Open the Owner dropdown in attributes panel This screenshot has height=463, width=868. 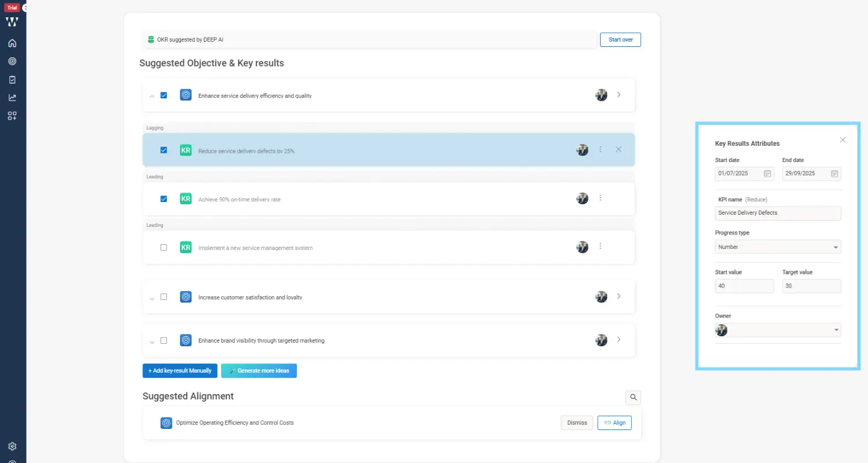[778, 330]
